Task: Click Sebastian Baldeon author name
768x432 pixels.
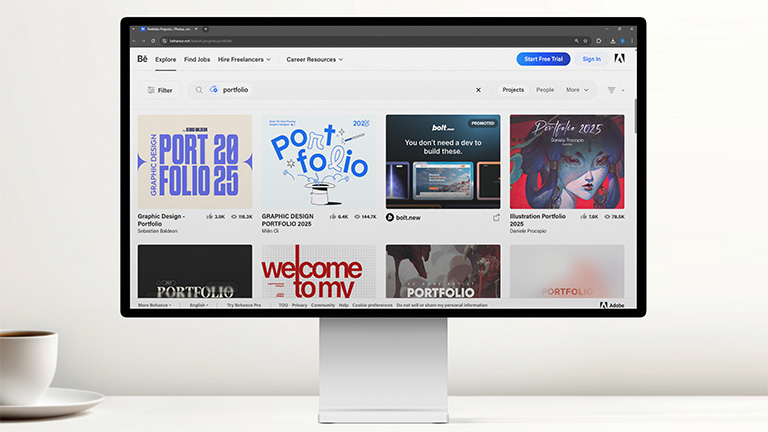Action: click(157, 231)
